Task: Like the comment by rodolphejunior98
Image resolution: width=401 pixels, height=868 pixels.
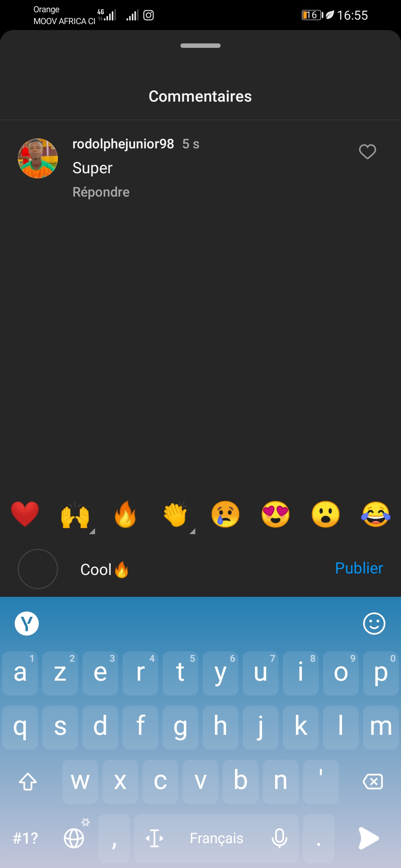Action: [368, 152]
